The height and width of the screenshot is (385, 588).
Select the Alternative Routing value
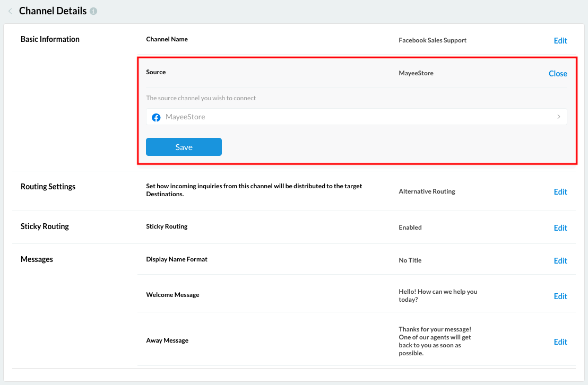pyautogui.click(x=427, y=191)
